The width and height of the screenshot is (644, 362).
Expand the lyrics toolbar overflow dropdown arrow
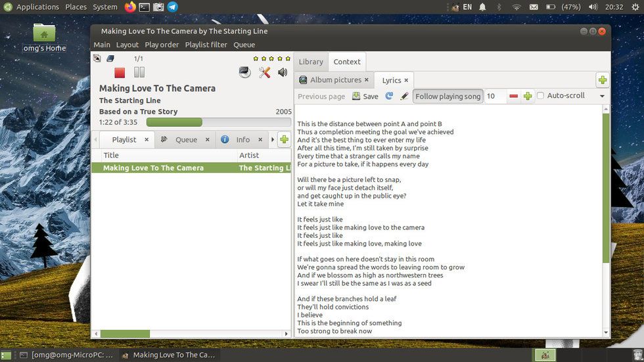pos(602,97)
